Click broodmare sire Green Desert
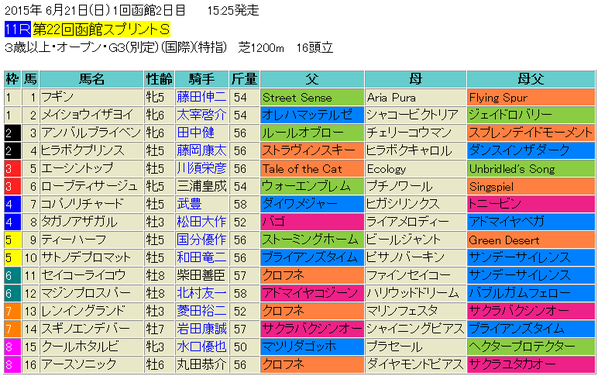 [x=531, y=240]
